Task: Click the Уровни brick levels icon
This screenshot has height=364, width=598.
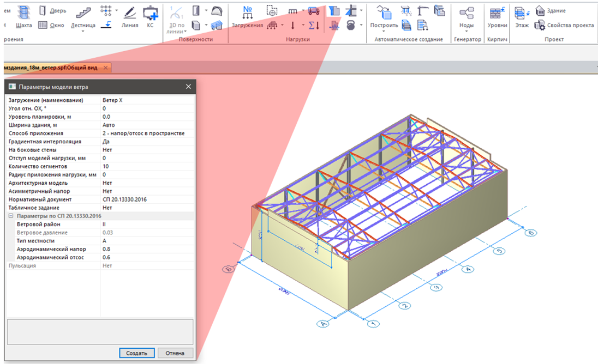Action: coord(497,13)
